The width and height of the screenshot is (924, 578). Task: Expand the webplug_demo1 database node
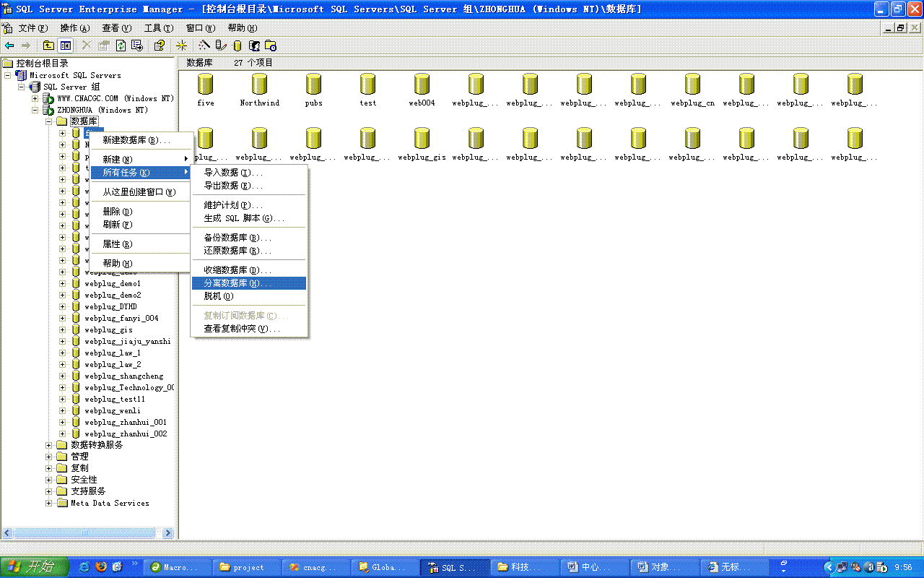point(63,283)
